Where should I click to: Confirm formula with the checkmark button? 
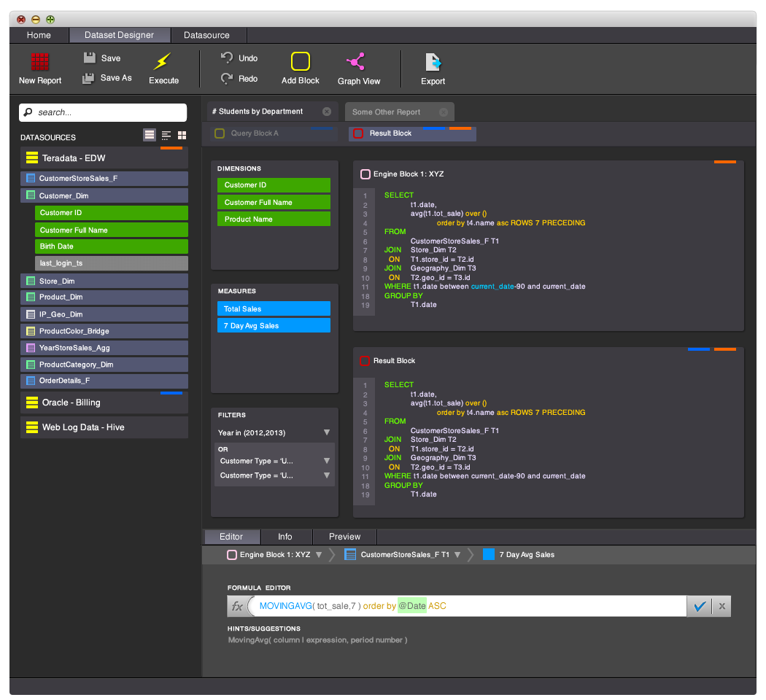(x=699, y=607)
